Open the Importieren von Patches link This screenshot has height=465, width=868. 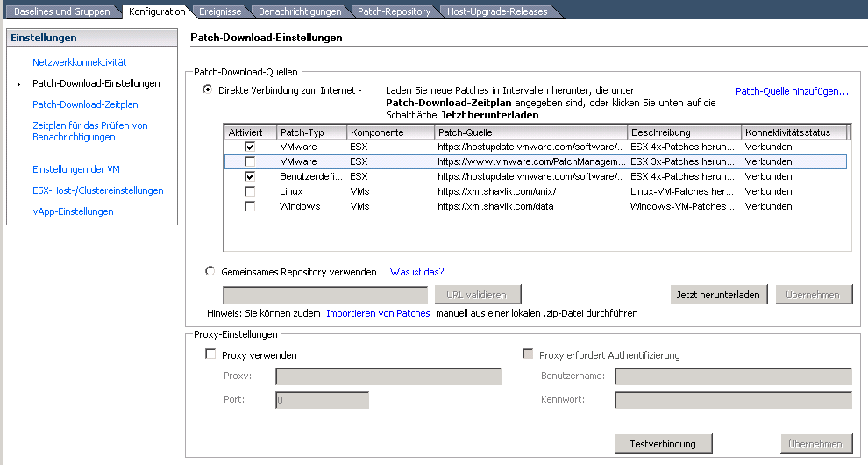(378, 313)
